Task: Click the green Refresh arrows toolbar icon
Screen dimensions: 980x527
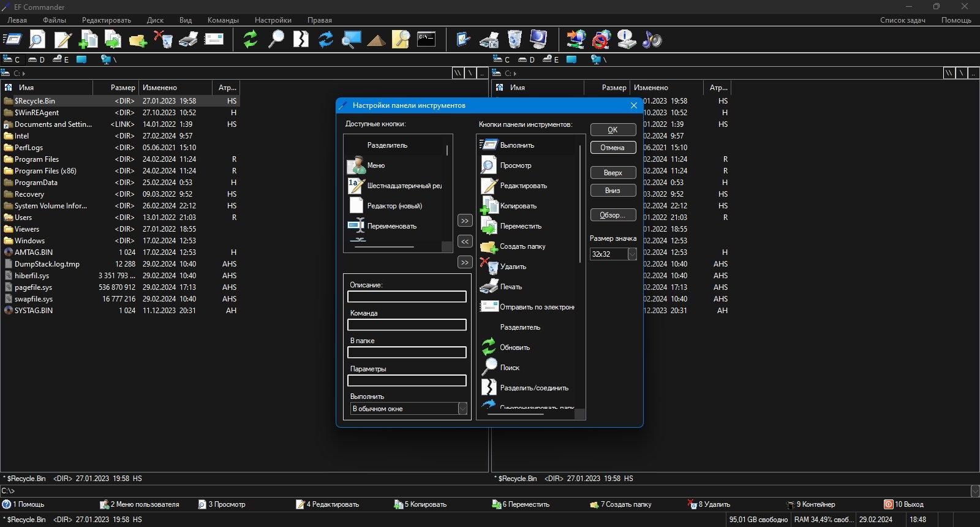Action: tap(251, 40)
